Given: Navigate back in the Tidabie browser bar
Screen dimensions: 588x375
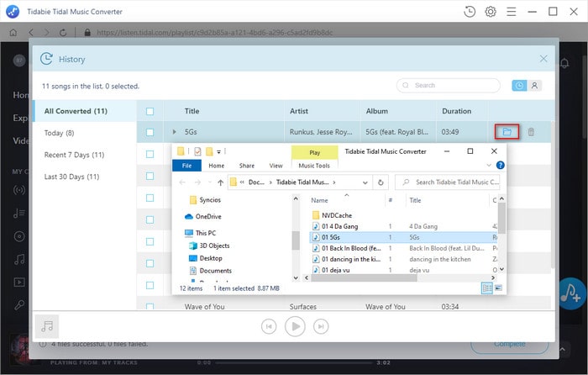Looking at the screenshot, I should coord(31,33).
